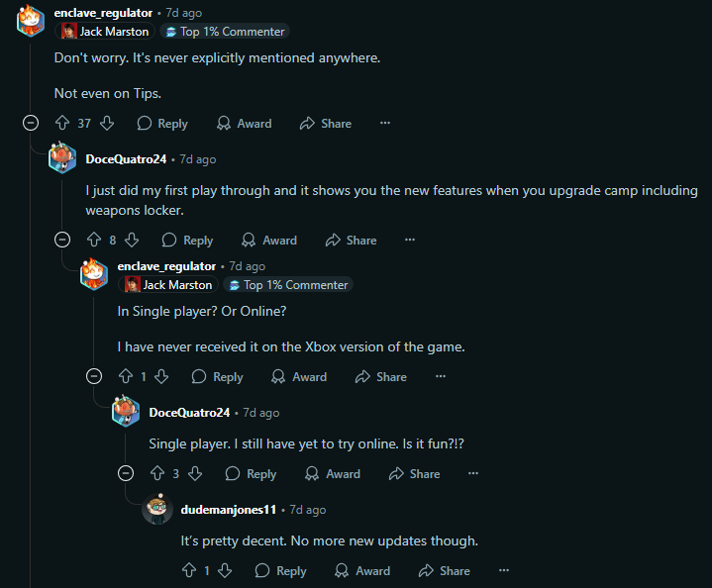The image size is (712, 588).
Task: Open more options on the 37-point comment
Action: pyautogui.click(x=385, y=124)
